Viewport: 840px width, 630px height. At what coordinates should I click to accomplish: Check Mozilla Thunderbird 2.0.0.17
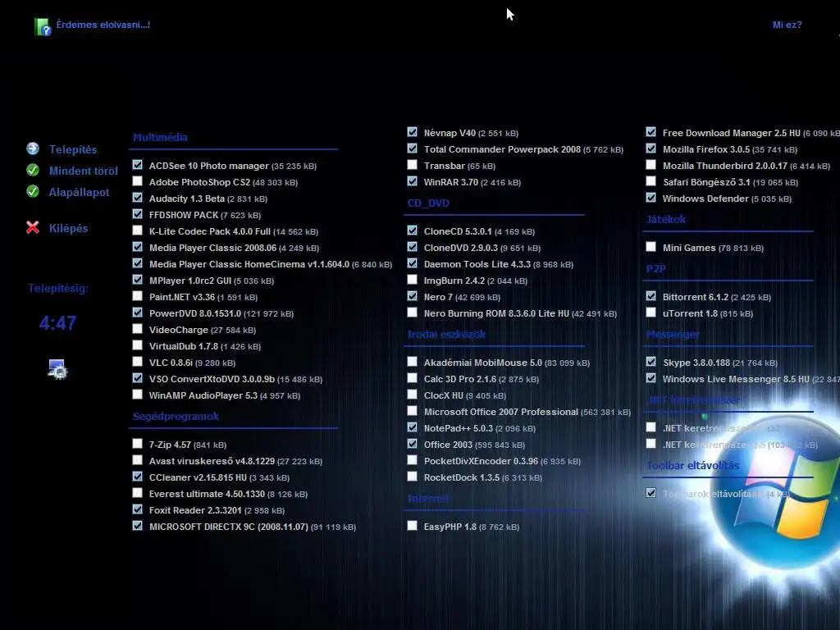(x=651, y=164)
